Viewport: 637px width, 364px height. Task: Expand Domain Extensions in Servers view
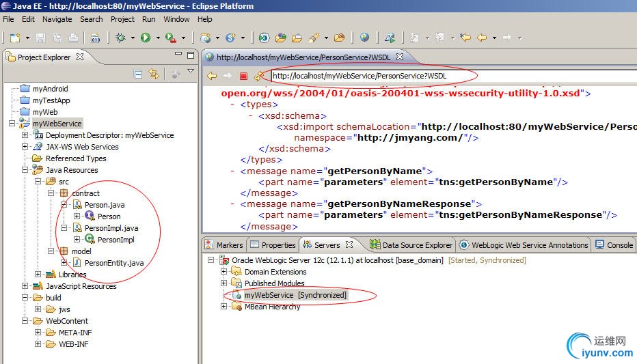[224, 272]
